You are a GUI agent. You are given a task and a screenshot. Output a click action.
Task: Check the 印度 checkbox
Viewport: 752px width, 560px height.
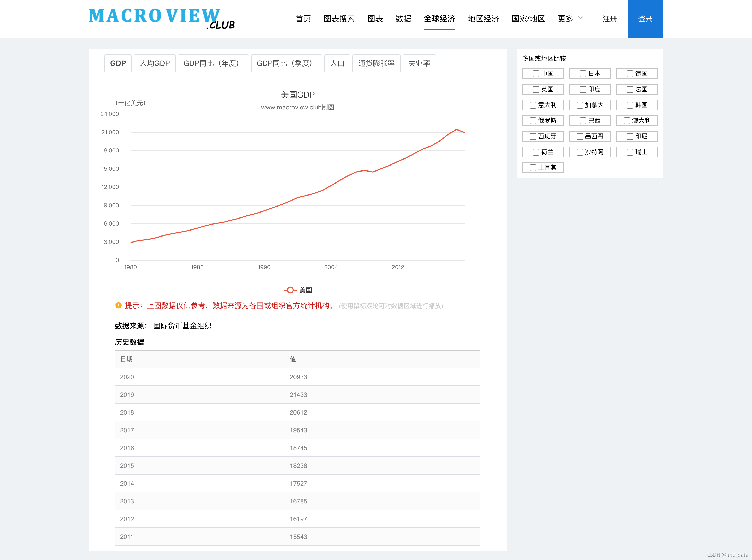click(x=583, y=90)
